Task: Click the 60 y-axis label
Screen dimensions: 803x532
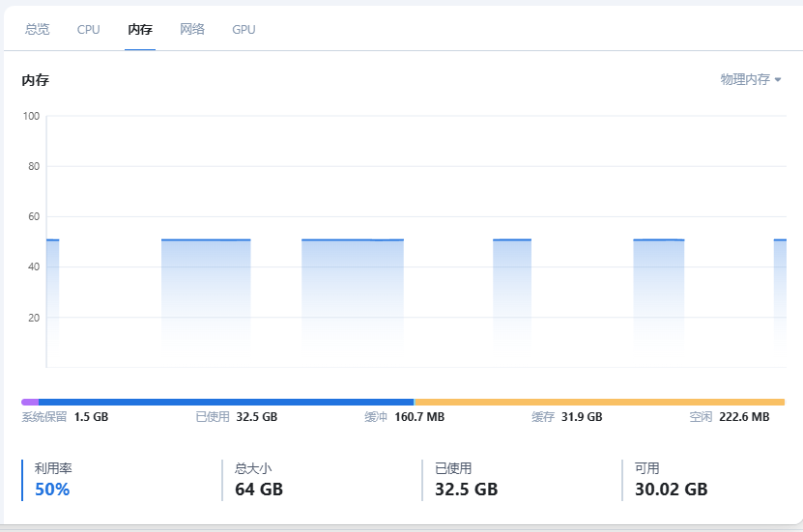Action: tap(34, 216)
